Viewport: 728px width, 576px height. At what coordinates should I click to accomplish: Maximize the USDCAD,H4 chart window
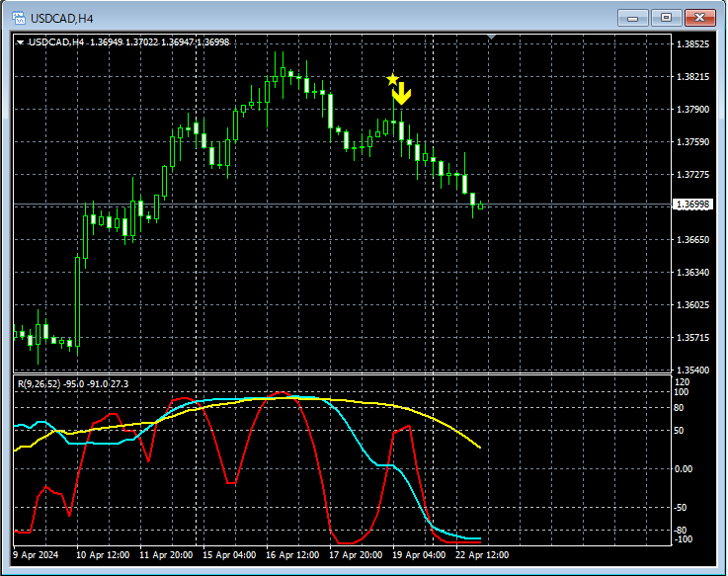tap(667, 18)
